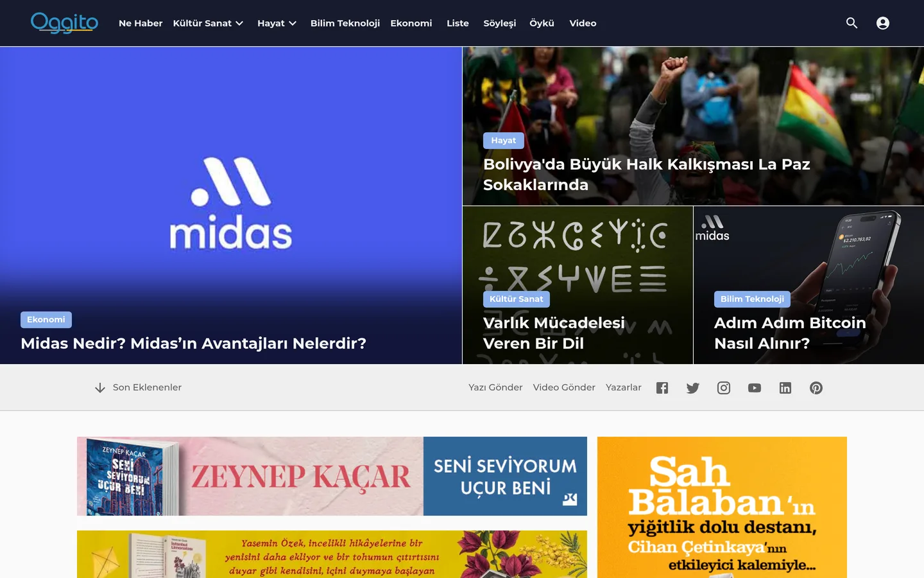Click the Bilim Teknoloji tag on Bitcoin card
This screenshot has width=924, height=578.
(752, 299)
